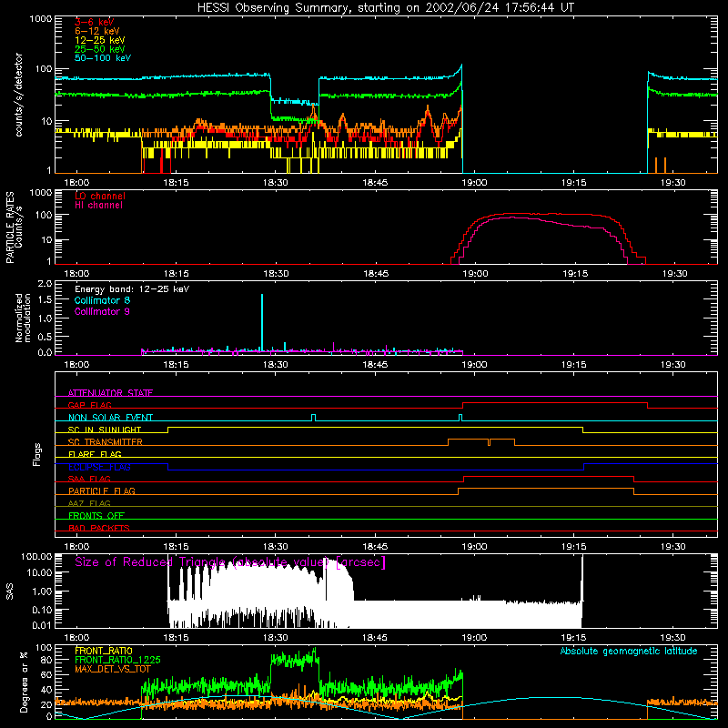Click the 19:15 tick label on flags plot
Image resolution: width=728 pixels, height=728 pixels.
[574, 547]
